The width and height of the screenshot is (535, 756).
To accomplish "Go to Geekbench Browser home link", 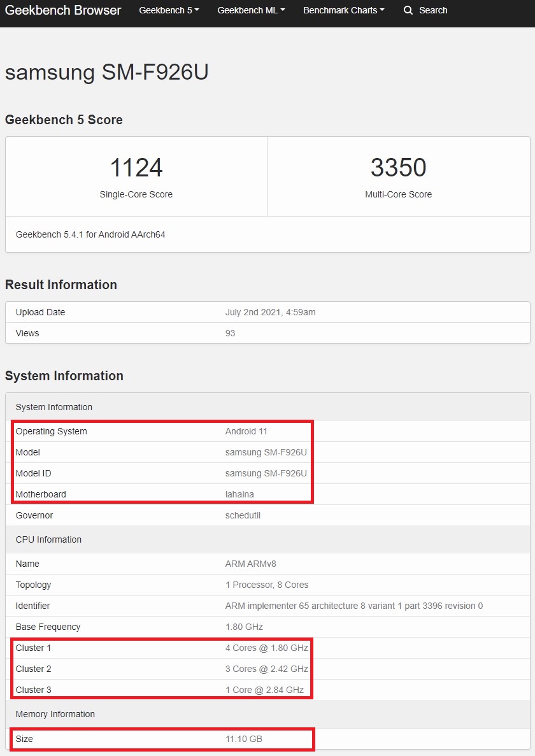I will [63, 11].
